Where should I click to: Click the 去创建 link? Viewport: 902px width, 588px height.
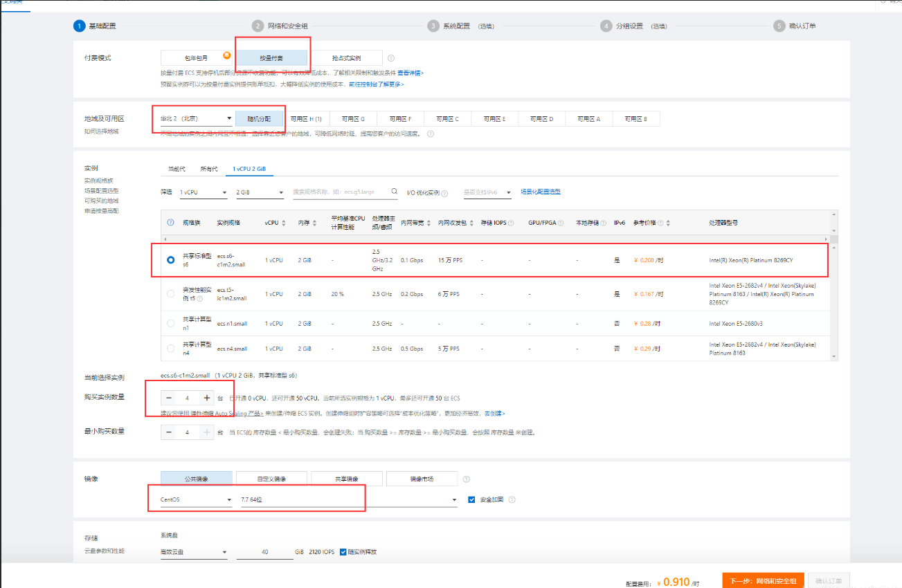(x=494, y=413)
